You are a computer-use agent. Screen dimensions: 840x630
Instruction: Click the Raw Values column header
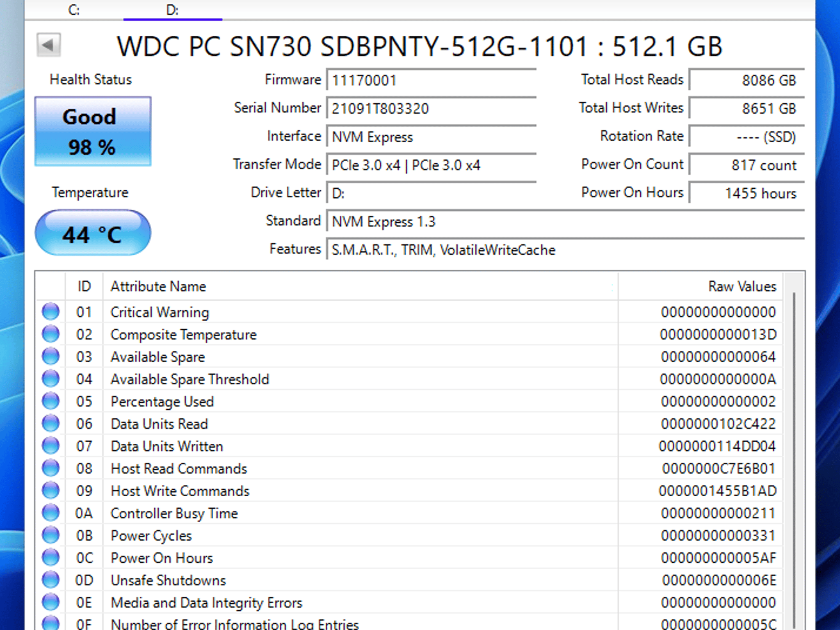[701, 286]
